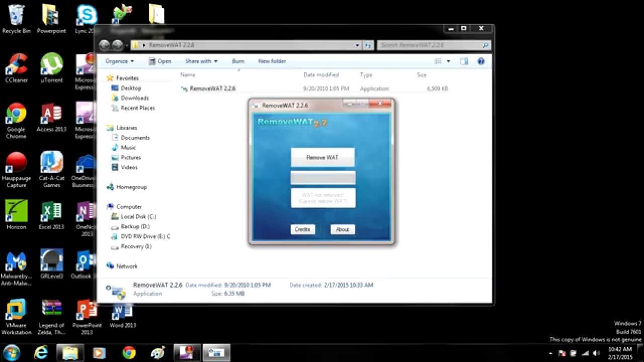Open the PowerPoint 2013 desktop shortcut
The image size is (644, 362).
pyautogui.click(x=87, y=317)
